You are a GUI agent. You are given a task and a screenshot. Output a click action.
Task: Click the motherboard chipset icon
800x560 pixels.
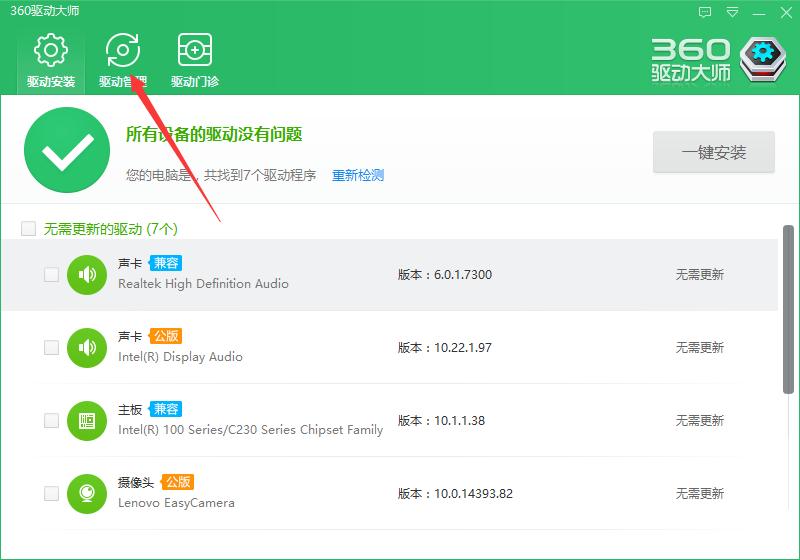tap(87, 420)
